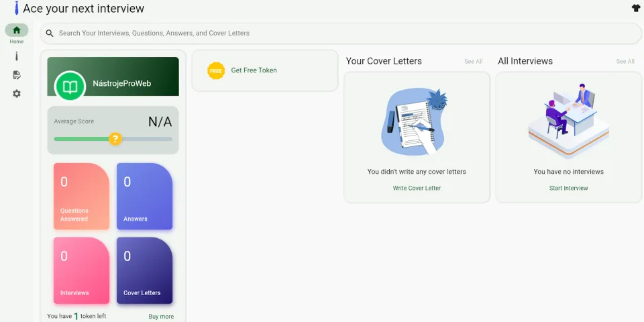Viewport: 644px width, 322px height.
Task: Click the Home label under sidebar icon
Action: [16, 42]
